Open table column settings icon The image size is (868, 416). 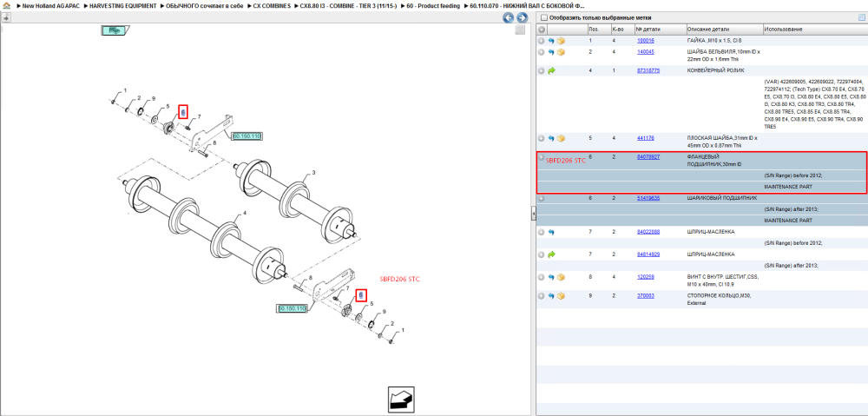(x=861, y=17)
